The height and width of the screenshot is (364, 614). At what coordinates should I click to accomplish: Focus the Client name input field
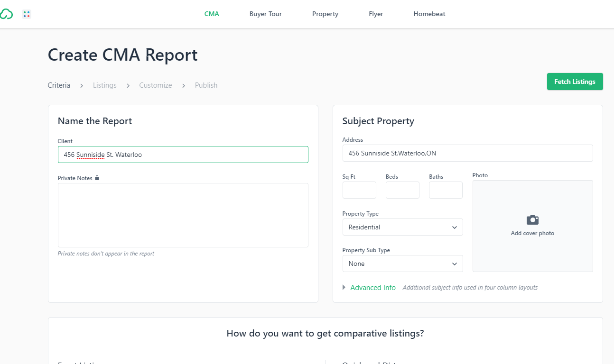click(183, 154)
